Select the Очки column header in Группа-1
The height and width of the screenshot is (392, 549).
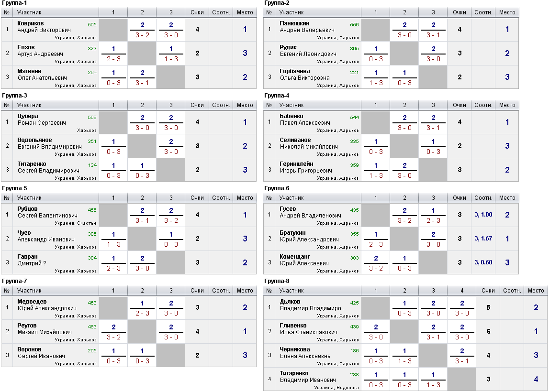coord(197,12)
